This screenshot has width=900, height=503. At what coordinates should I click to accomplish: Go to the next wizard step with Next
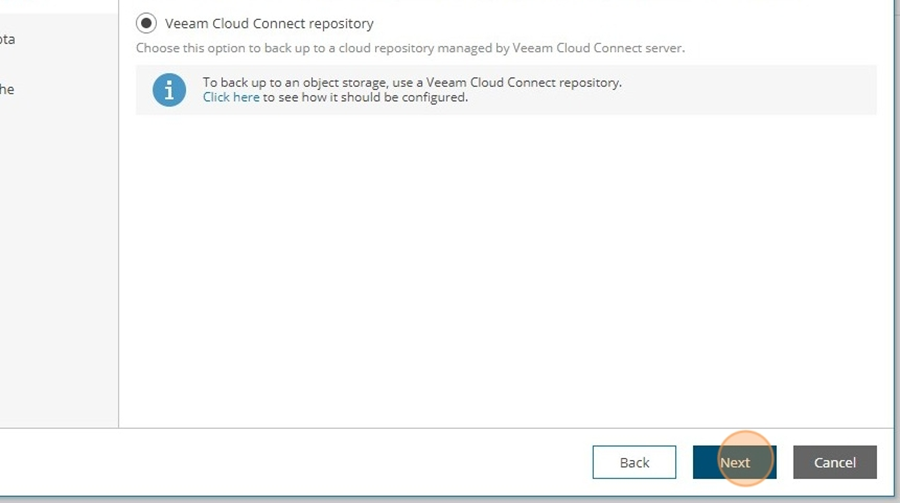tap(734, 462)
